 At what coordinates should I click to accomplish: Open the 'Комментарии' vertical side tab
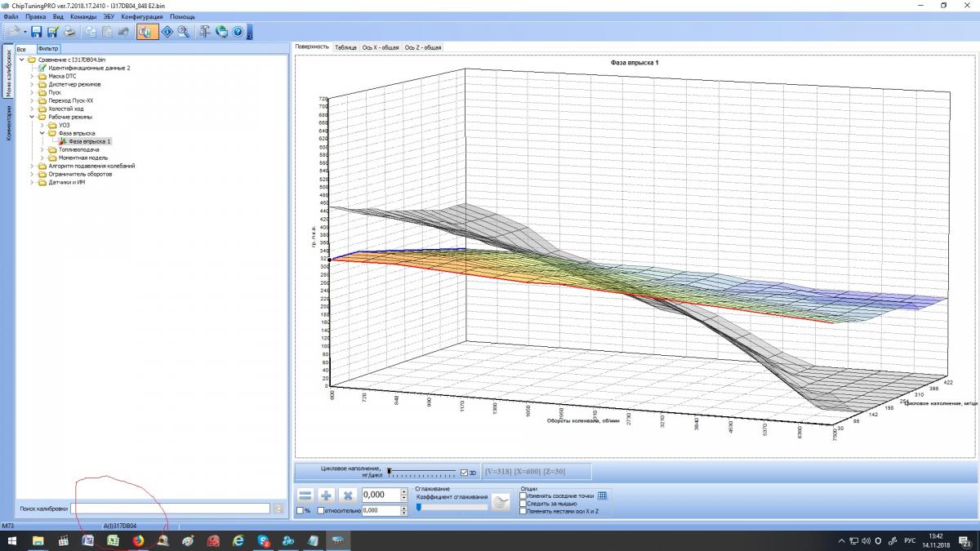[x=7, y=123]
